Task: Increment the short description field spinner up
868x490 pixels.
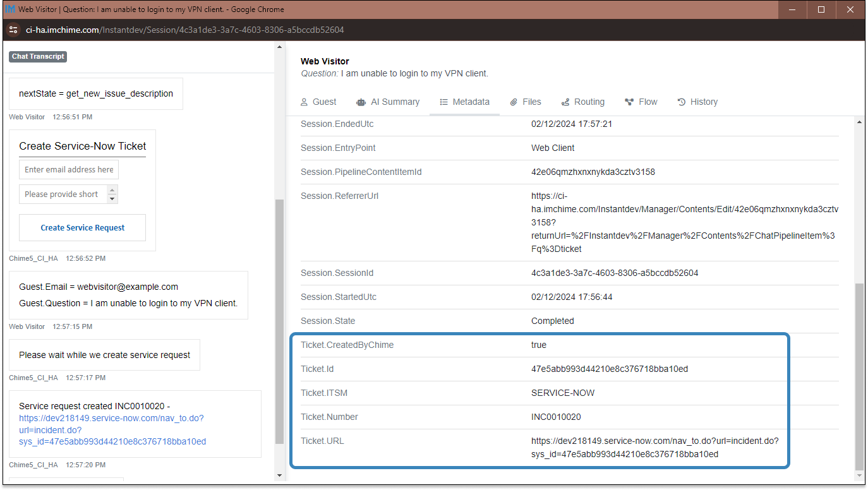Action: 112,190
